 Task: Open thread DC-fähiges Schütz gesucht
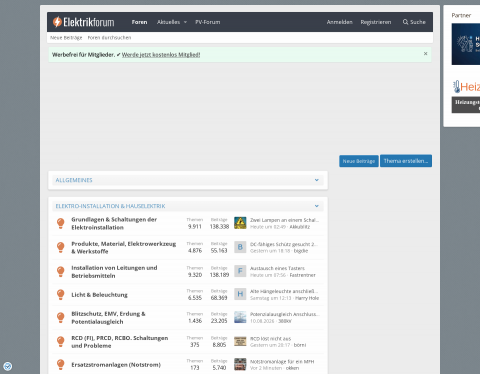(284, 244)
